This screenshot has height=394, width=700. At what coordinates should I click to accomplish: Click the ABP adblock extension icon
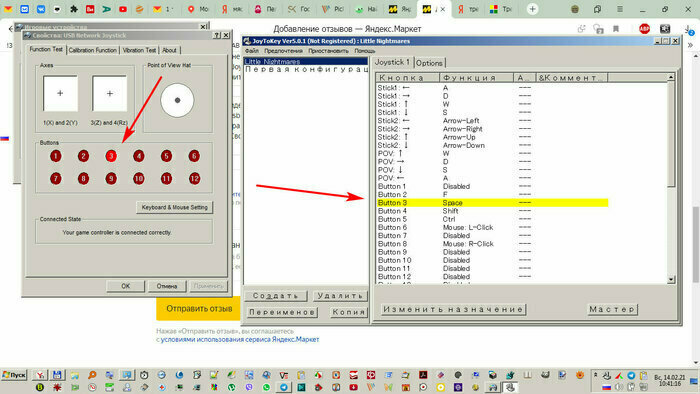[644, 29]
